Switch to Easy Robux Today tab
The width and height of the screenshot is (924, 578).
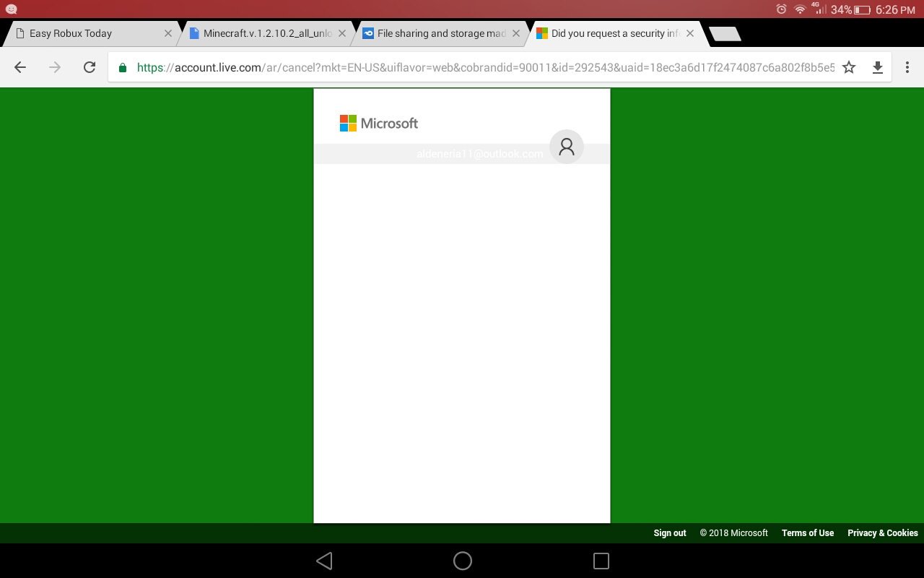coord(92,33)
